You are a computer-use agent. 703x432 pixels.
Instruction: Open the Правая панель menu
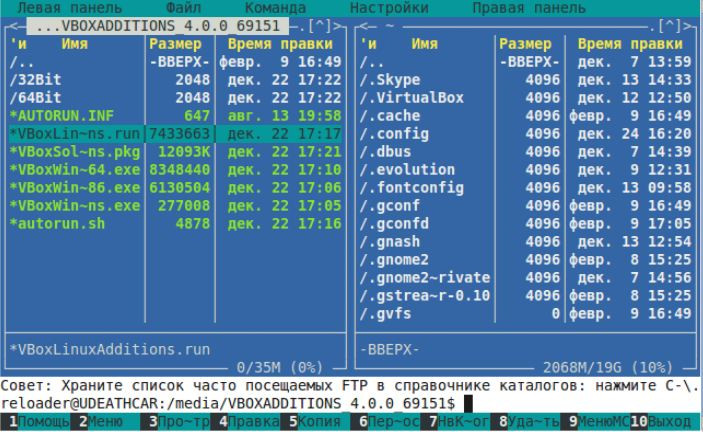point(529,8)
